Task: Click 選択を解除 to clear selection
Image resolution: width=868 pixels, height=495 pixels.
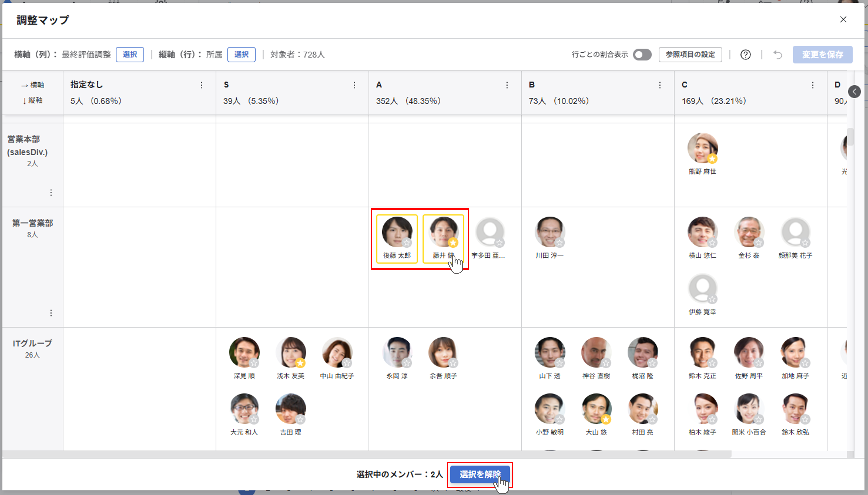Action: (480, 474)
